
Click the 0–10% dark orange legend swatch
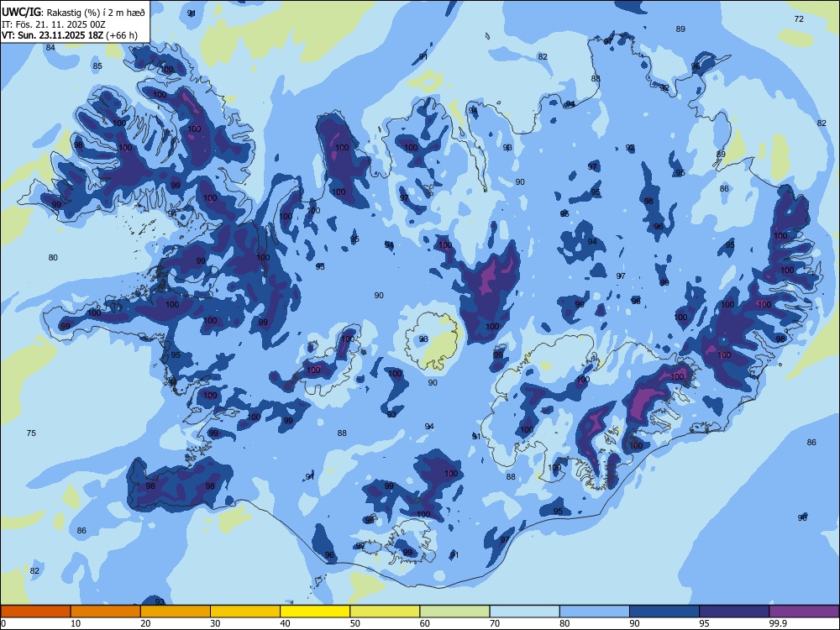35,612
